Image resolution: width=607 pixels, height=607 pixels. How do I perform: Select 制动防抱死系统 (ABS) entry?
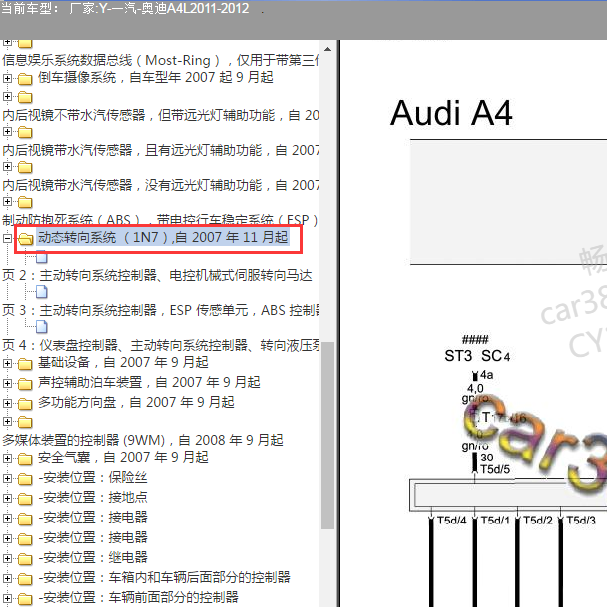coord(161,220)
